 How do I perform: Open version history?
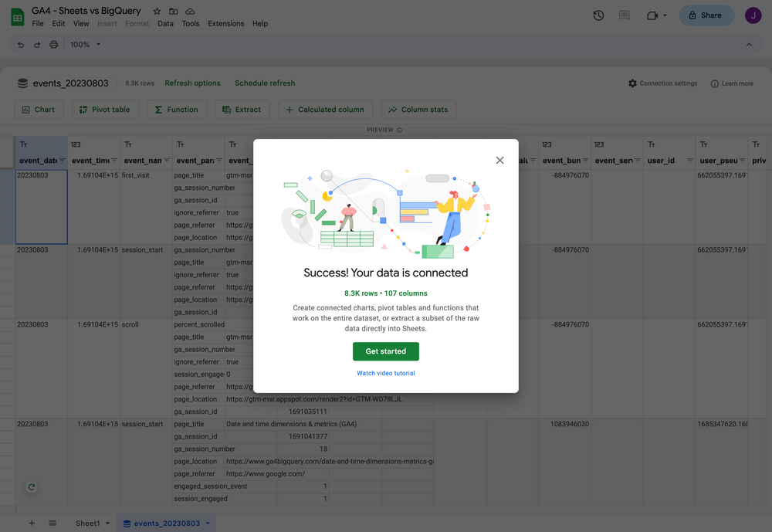pos(598,15)
